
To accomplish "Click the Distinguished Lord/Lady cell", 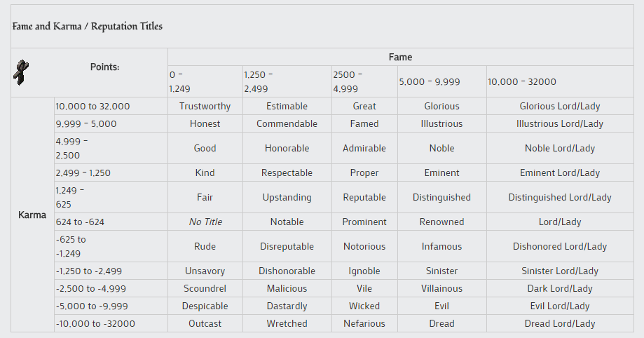I will 559,197.
